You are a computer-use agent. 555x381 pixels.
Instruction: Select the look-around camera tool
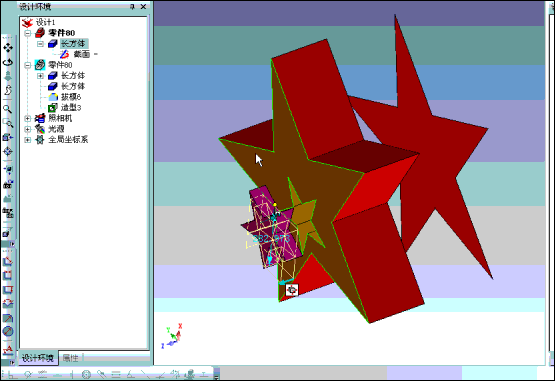(x=8, y=90)
